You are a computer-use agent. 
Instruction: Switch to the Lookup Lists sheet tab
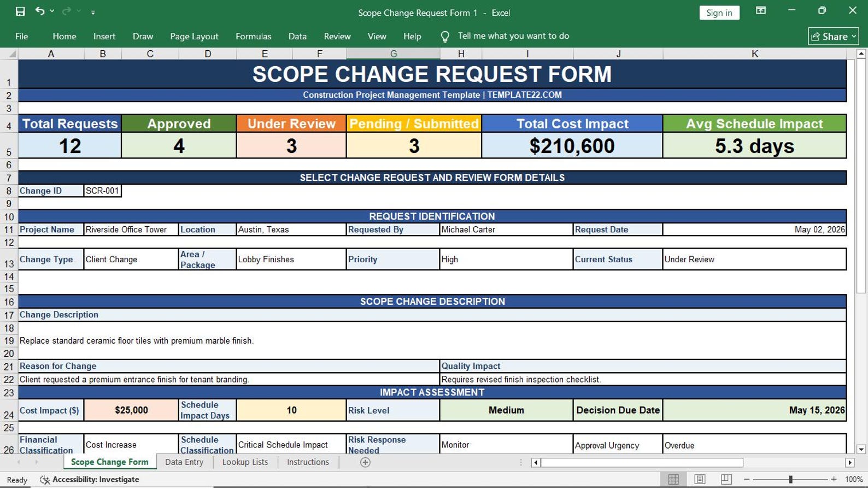pyautogui.click(x=245, y=462)
